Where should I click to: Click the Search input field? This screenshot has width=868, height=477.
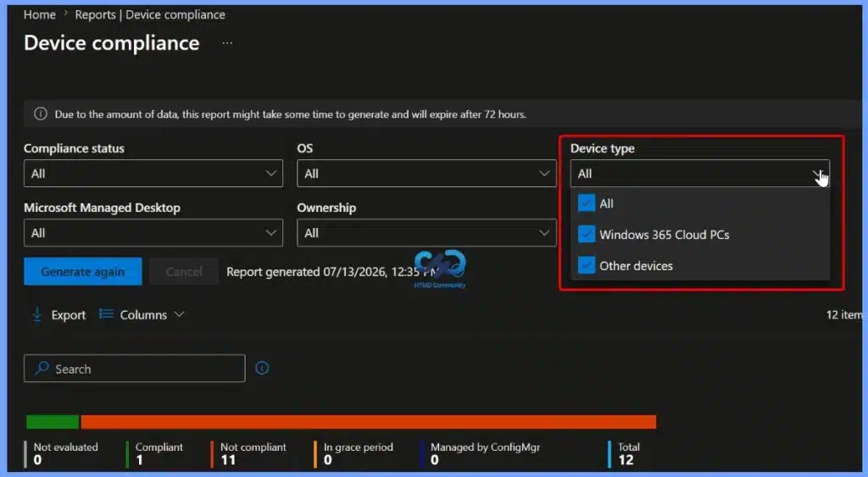point(135,369)
